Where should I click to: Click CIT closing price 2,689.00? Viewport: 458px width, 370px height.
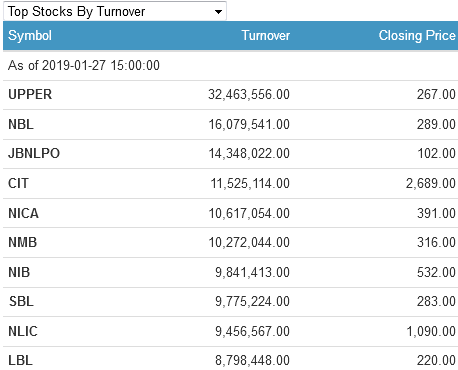point(431,183)
